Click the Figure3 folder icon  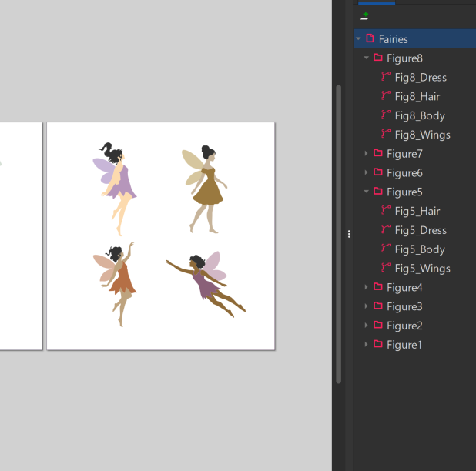pos(378,306)
